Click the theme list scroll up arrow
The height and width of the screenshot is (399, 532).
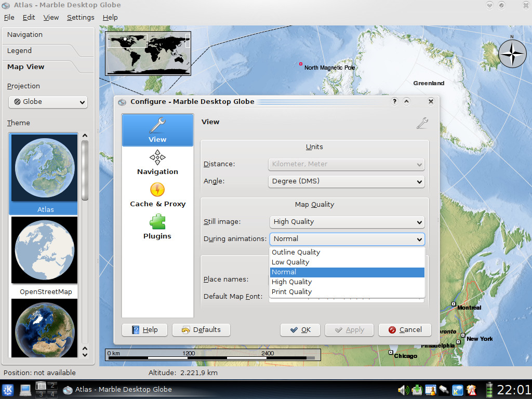85,136
